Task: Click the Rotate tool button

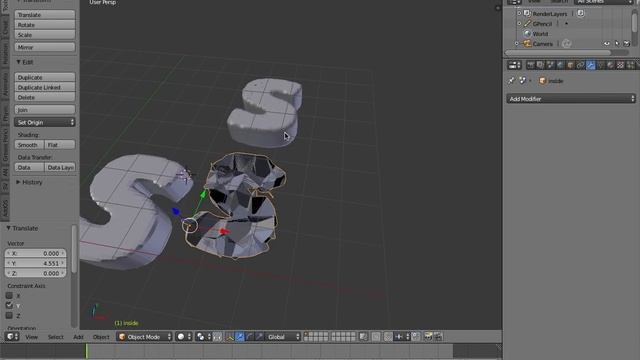Action: click(45, 25)
